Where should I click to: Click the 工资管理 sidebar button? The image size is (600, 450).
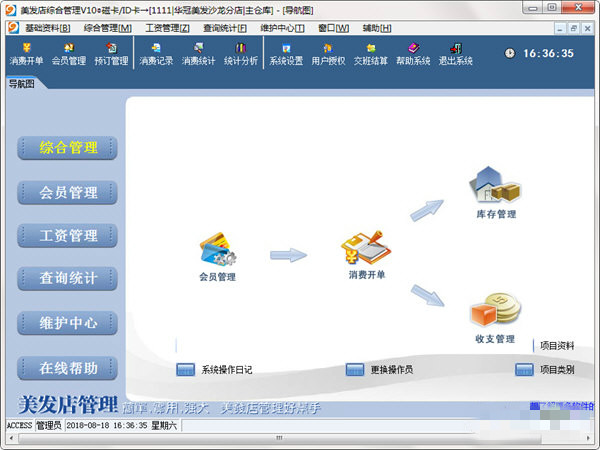point(67,235)
